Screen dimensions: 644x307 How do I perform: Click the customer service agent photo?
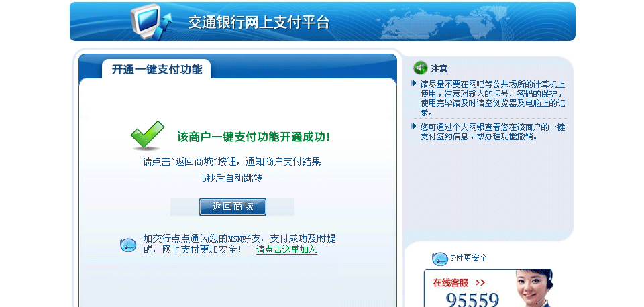pos(533,288)
